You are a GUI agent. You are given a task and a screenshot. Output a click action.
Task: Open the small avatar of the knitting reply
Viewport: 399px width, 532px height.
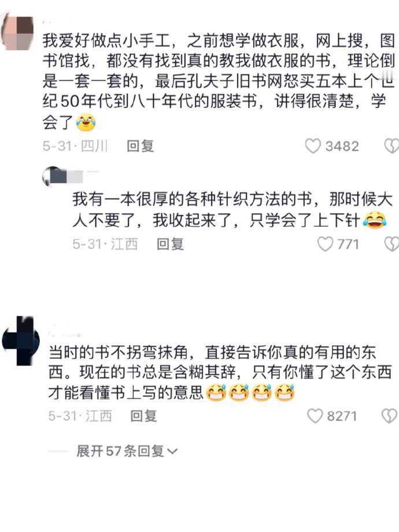click(54, 177)
